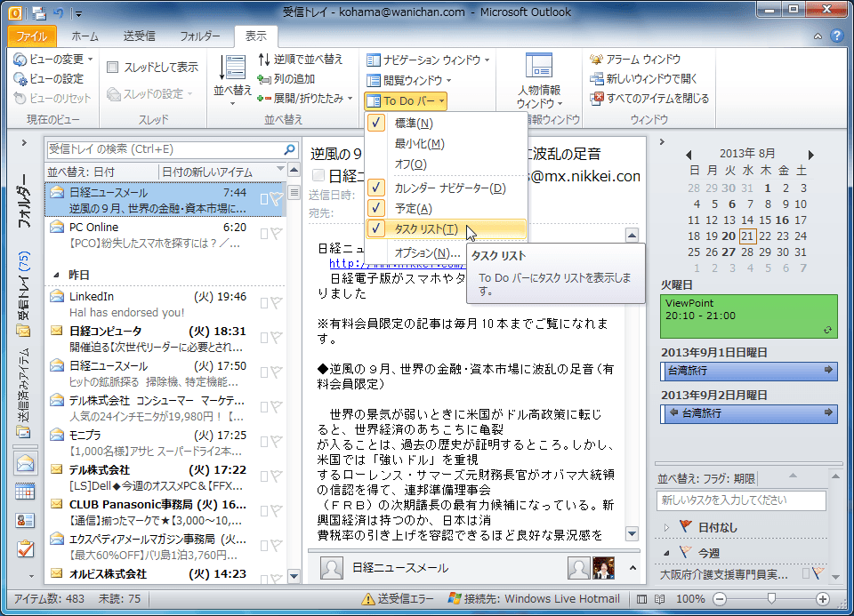Click Undo in quick access toolbar
The width and height of the screenshot is (854, 616).
59,12
